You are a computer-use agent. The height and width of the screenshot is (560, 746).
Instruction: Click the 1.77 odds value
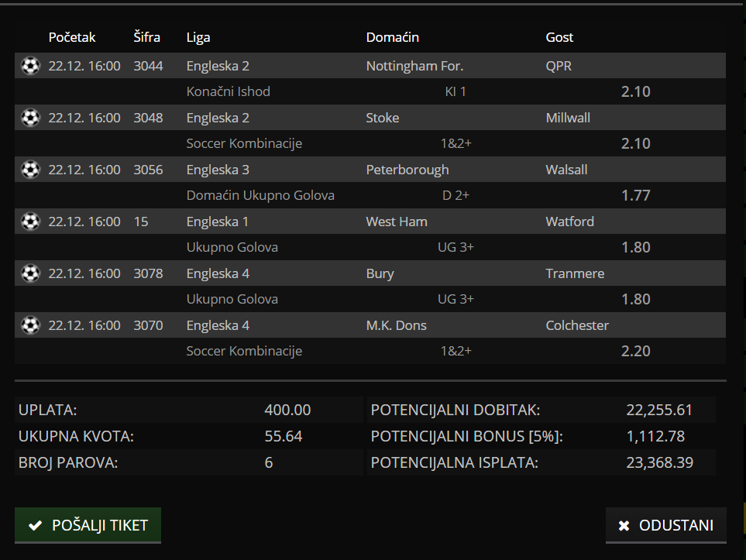636,195
